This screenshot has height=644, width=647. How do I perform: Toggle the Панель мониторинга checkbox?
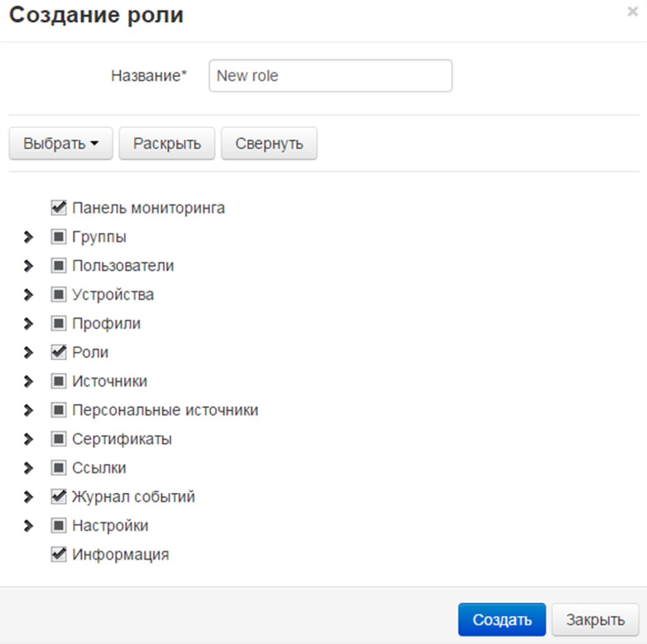(x=58, y=208)
